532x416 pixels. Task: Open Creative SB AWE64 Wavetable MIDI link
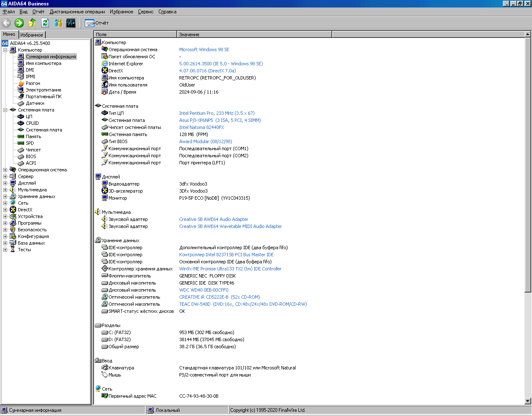(230, 226)
